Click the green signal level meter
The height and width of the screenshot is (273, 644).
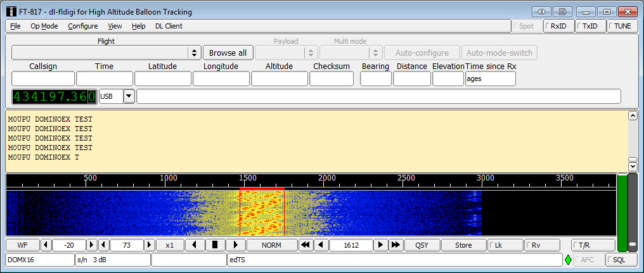point(622,213)
